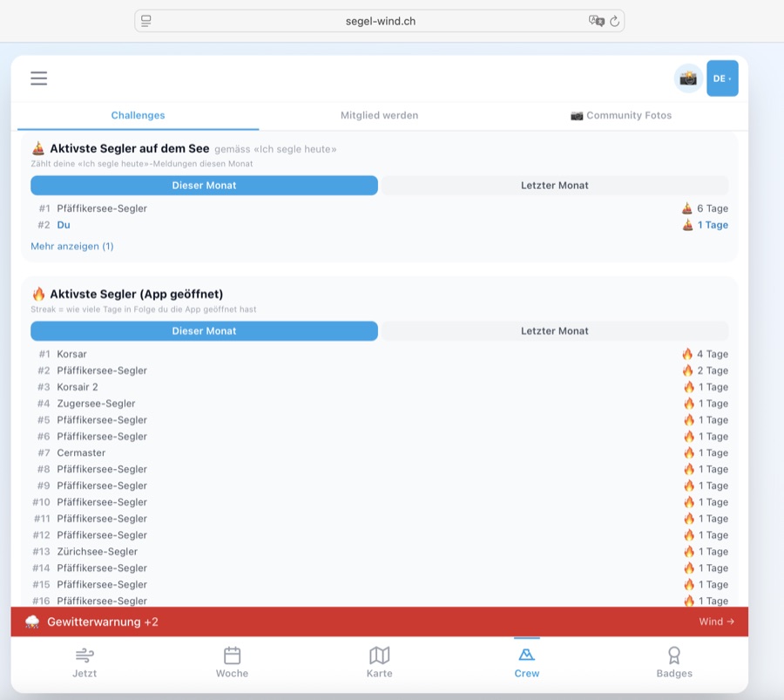Click the flame icon in the Zürichsee-Segler row
This screenshot has height=700, width=784.
click(x=689, y=552)
